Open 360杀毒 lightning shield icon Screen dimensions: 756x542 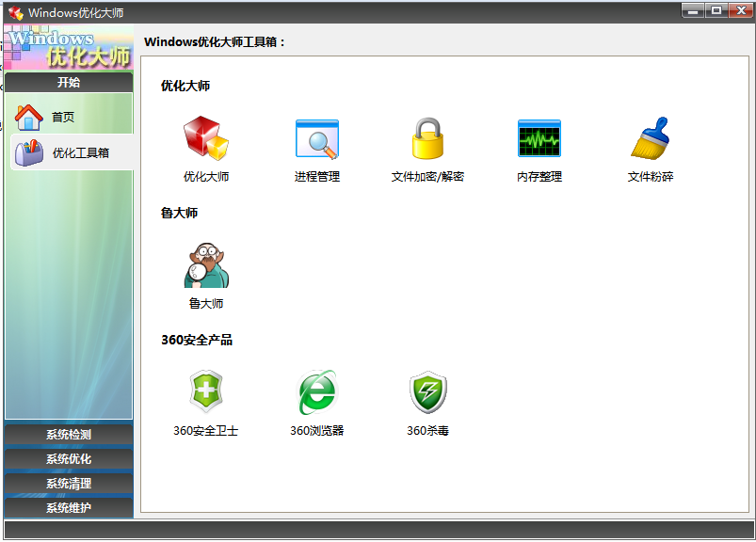coord(428,391)
